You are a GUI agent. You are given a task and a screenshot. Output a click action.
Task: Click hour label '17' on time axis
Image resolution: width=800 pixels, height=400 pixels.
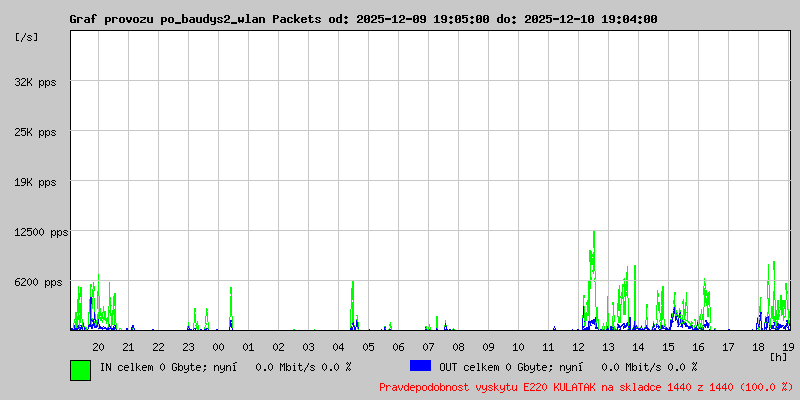click(729, 347)
